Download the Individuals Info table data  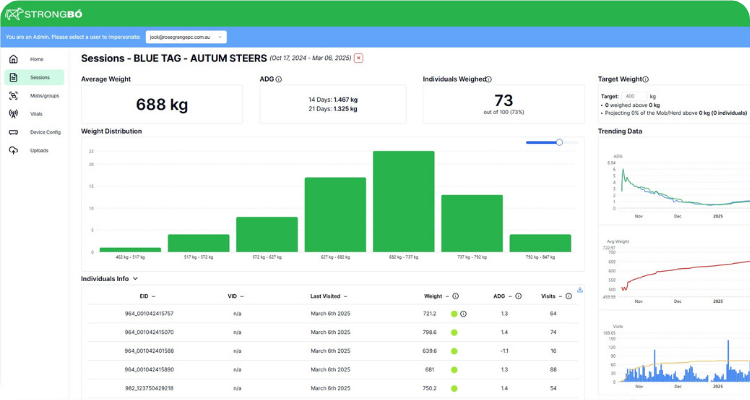coord(580,289)
